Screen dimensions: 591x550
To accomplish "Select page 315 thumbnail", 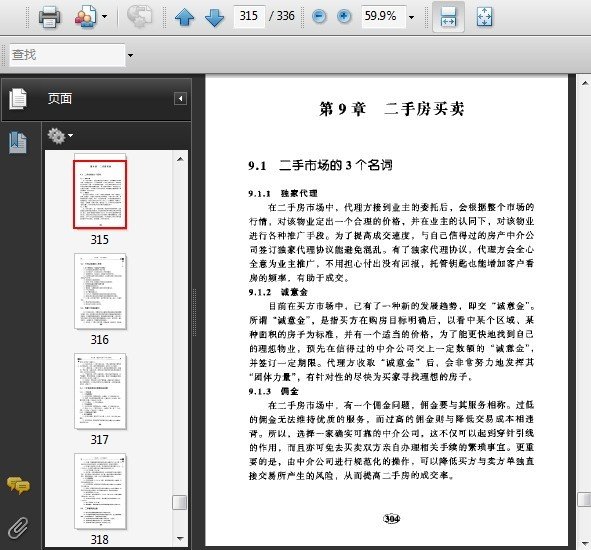I will [100, 195].
